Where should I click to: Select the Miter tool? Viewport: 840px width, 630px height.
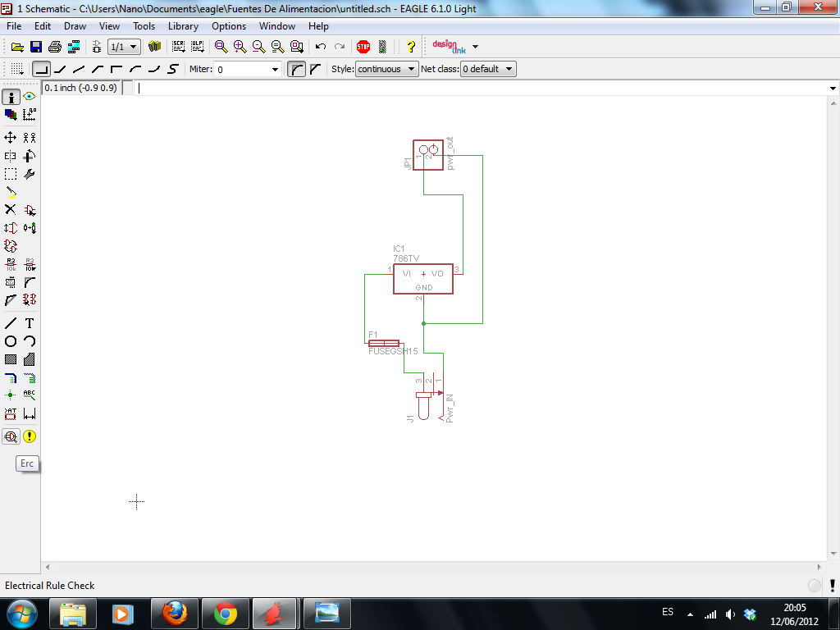[30, 282]
